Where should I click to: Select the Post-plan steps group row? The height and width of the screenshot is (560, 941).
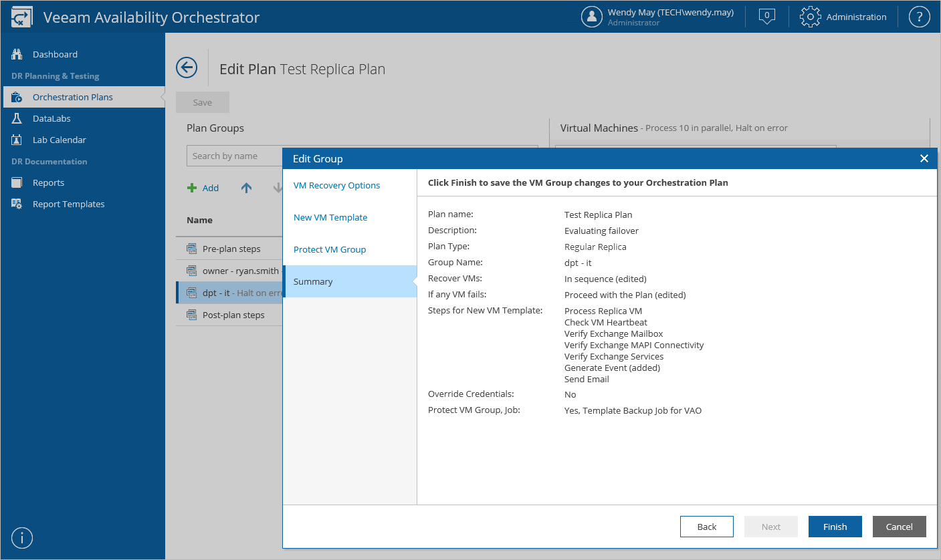point(233,315)
